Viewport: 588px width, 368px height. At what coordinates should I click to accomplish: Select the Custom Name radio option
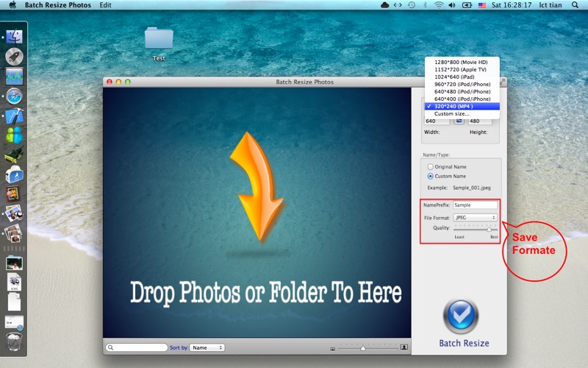coord(431,177)
